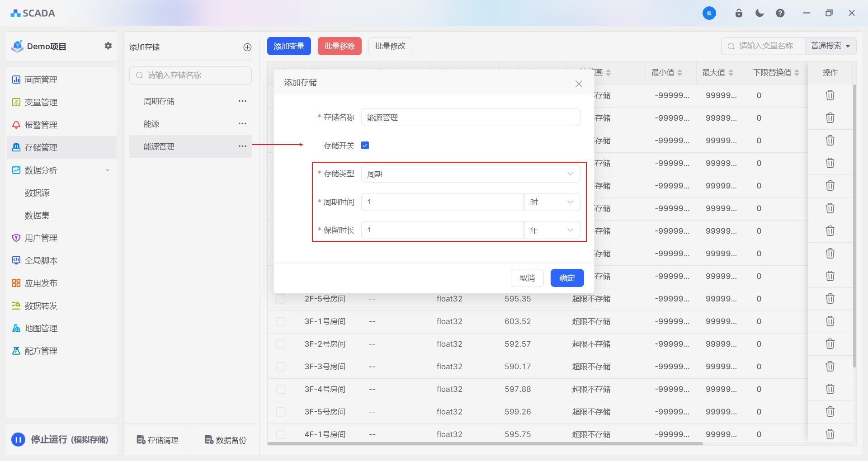This screenshot has width=868, height=461.
Task: Open the more options dots for 周期存储
Action: coord(242,101)
